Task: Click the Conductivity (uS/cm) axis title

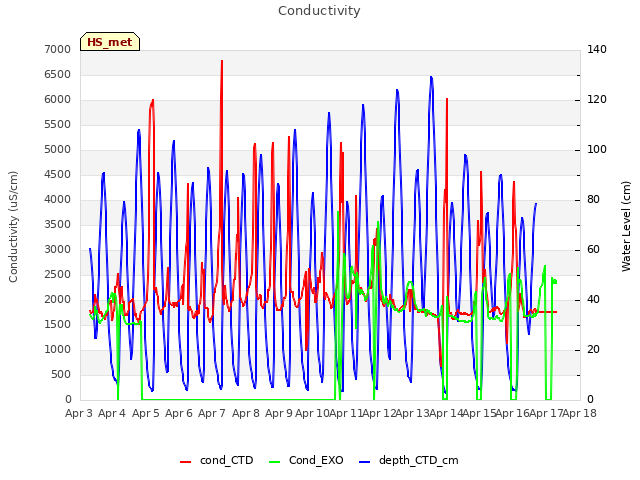Action: tap(13, 227)
